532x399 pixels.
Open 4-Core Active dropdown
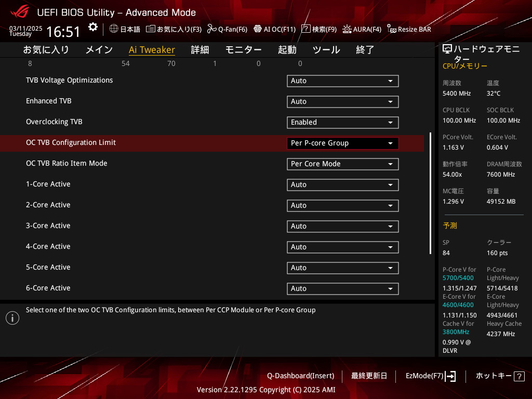pyautogui.click(x=343, y=247)
